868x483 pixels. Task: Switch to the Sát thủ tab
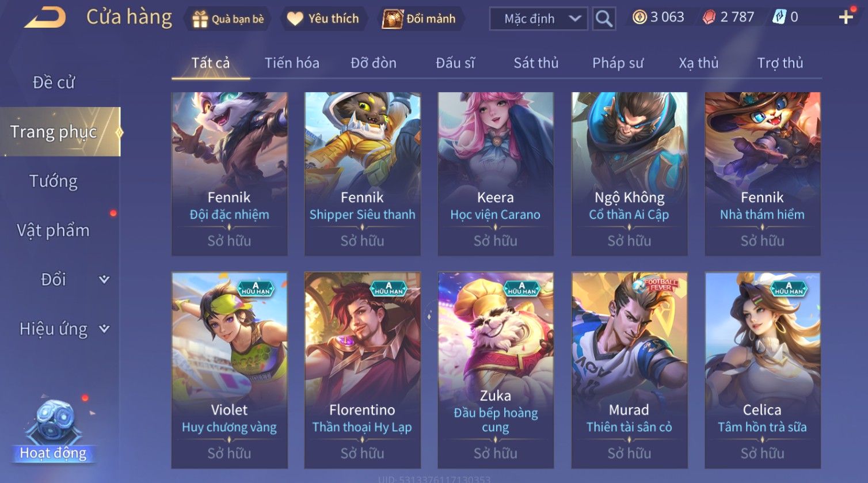(536, 63)
